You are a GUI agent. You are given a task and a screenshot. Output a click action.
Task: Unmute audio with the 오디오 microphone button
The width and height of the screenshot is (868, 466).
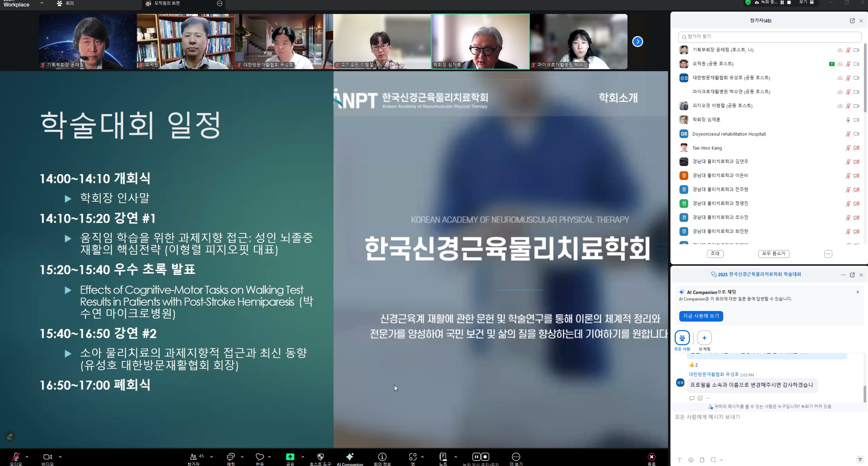(16, 457)
